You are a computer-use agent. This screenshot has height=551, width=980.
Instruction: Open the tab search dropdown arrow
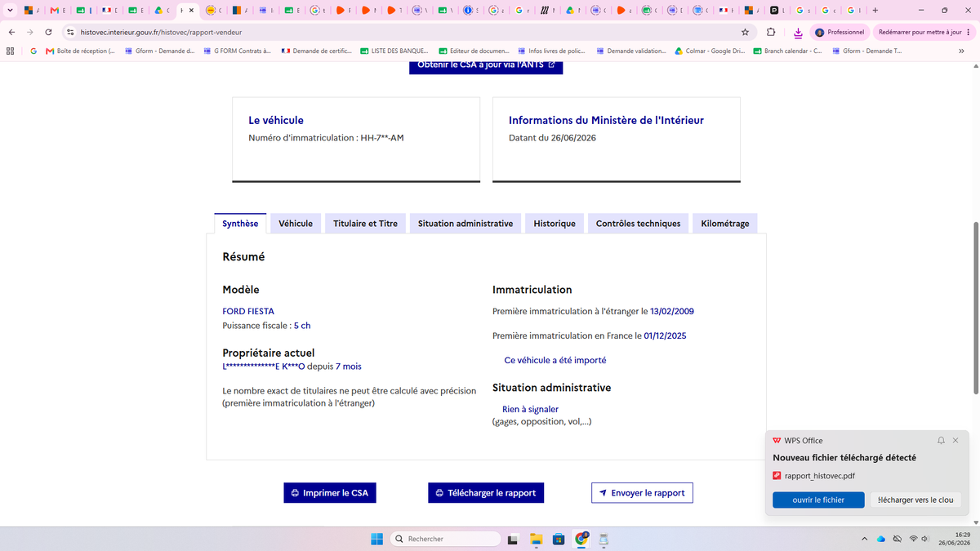coord(9,11)
